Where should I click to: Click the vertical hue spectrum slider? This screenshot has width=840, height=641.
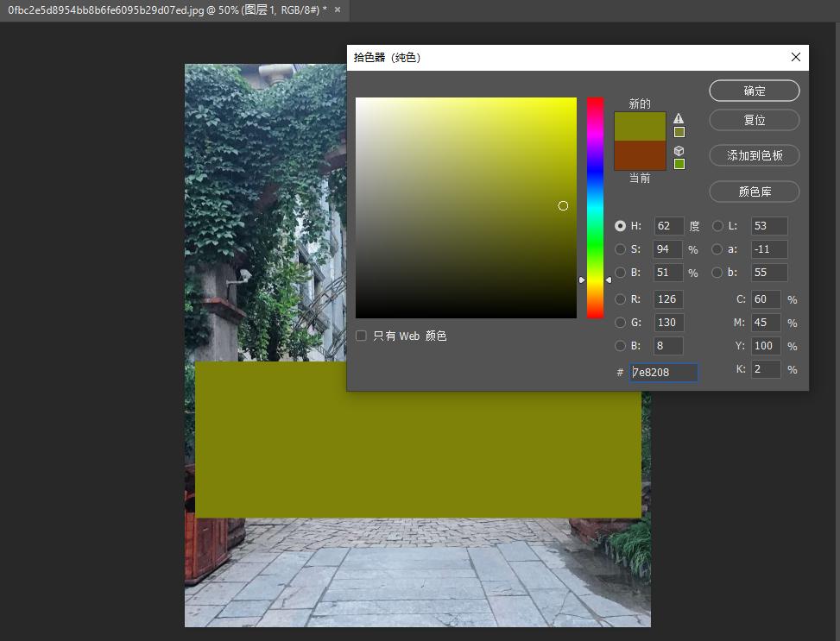(595, 207)
